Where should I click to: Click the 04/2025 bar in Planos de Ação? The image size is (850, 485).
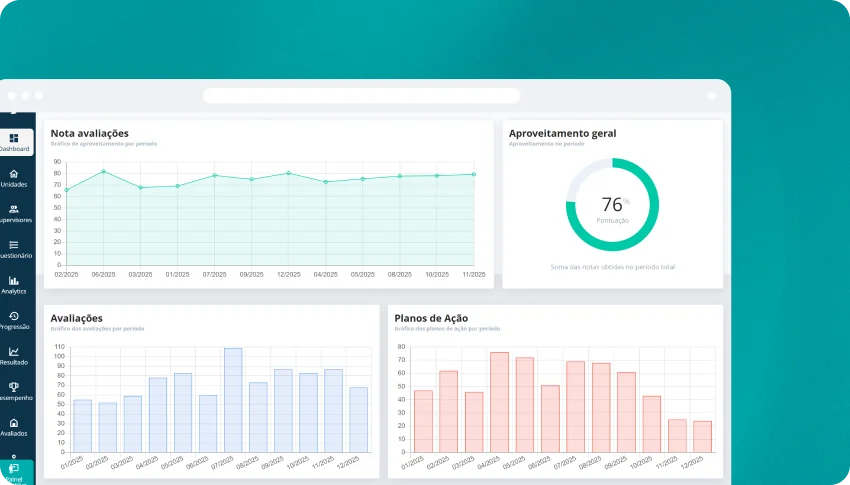point(499,401)
